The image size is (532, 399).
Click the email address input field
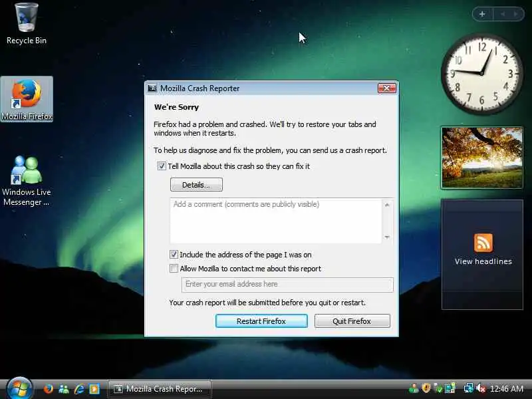[288, 285]
